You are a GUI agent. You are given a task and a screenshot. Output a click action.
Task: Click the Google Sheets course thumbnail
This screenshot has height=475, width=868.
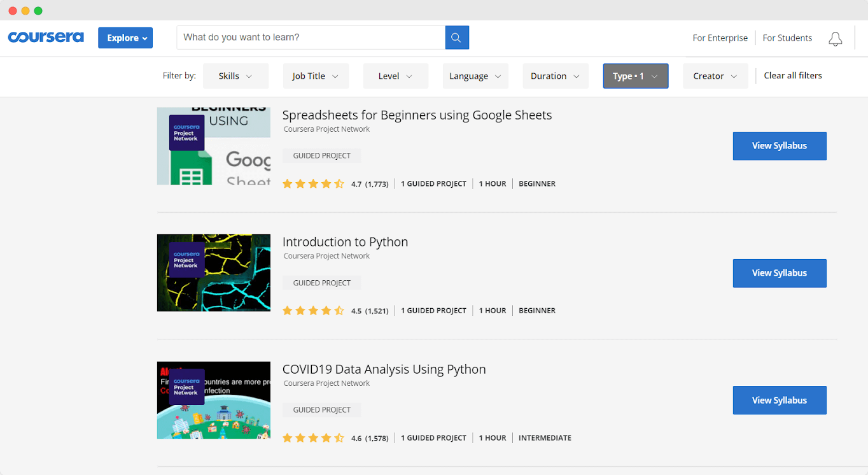click(x=214, y=146)
